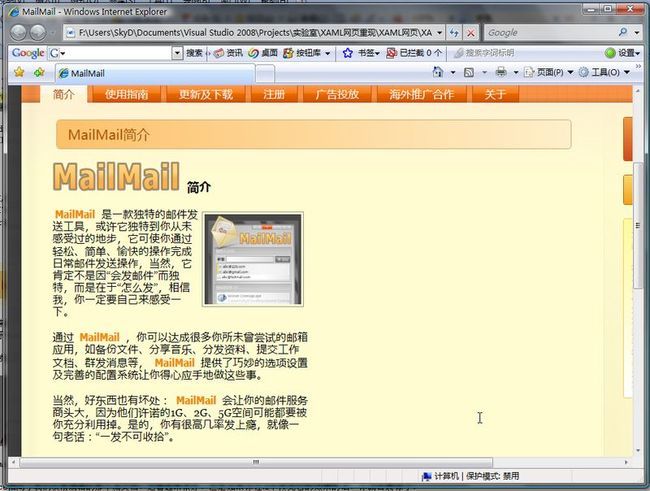
Task: Click the vertical scrollbar down arrow
Action: [x=638, y=450]
